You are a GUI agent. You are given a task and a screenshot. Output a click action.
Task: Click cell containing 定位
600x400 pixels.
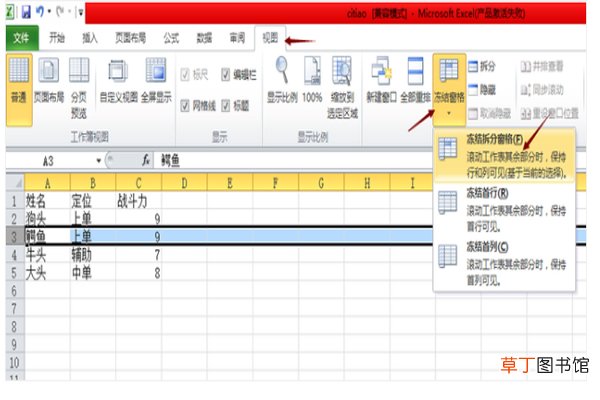point(93,201)
